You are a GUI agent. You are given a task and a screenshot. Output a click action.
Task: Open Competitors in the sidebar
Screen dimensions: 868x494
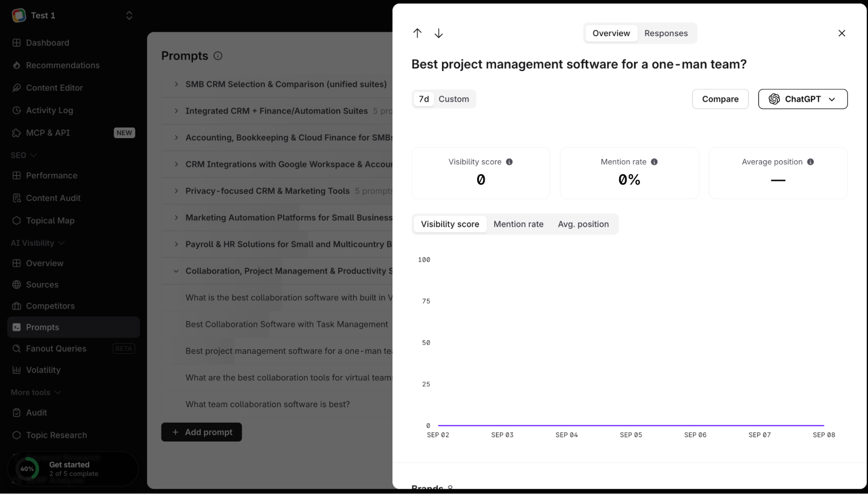pyautogui.click(x=73, y=306)
